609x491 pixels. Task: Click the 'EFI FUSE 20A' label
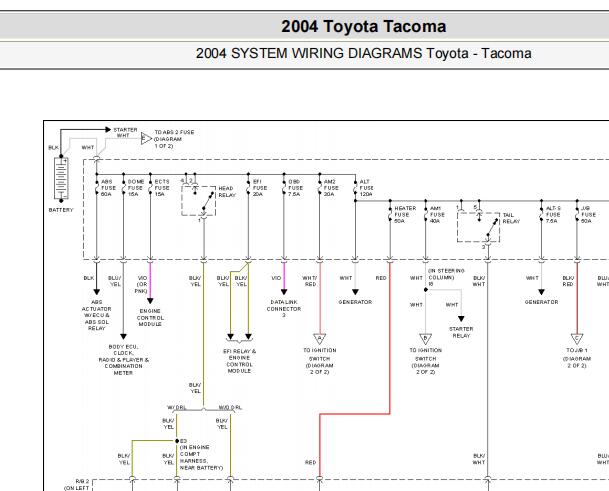tap(260, 188)
